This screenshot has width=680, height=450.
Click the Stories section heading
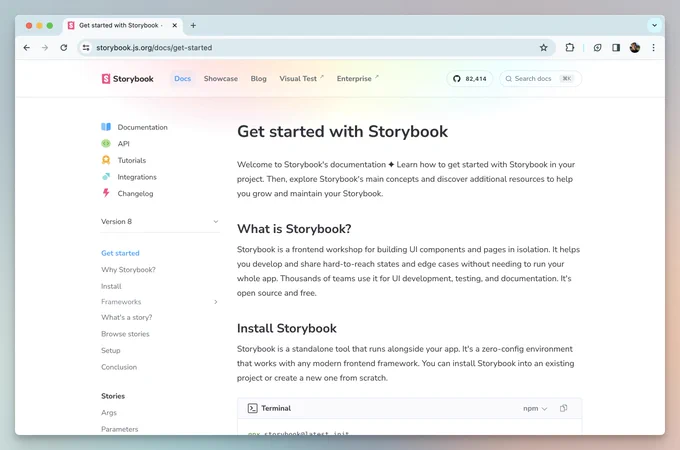tap(113, 396)
